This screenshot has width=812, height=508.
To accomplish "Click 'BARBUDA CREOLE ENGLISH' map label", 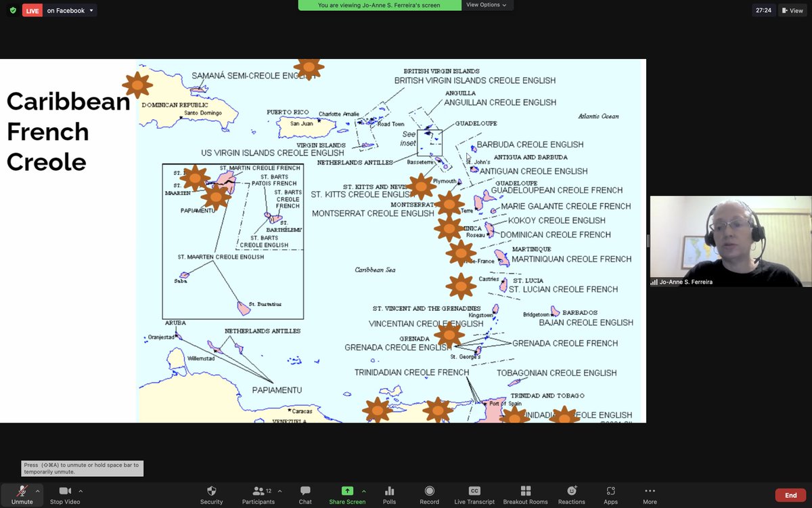I will [x=530, y=144].
